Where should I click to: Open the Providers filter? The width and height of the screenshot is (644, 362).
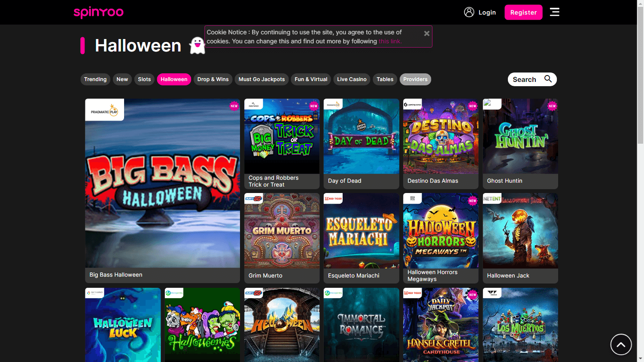415,79
